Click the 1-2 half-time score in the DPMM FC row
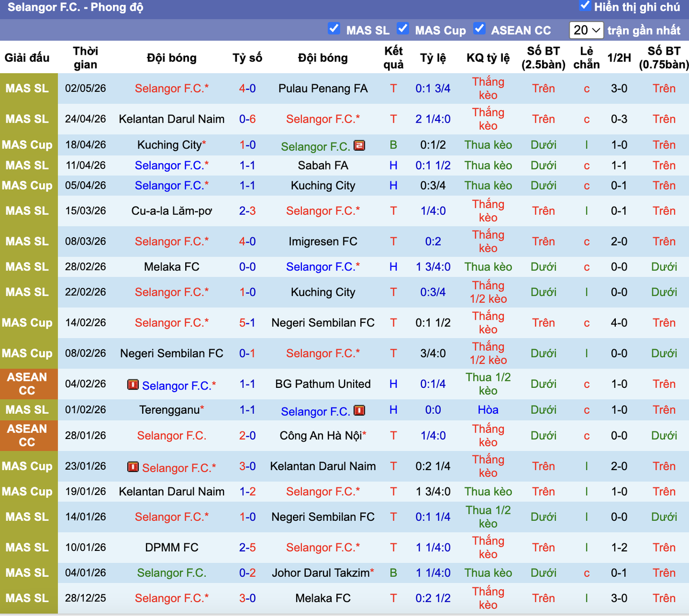The height and width of the screenshot is (616, 689). click(619, 548)
